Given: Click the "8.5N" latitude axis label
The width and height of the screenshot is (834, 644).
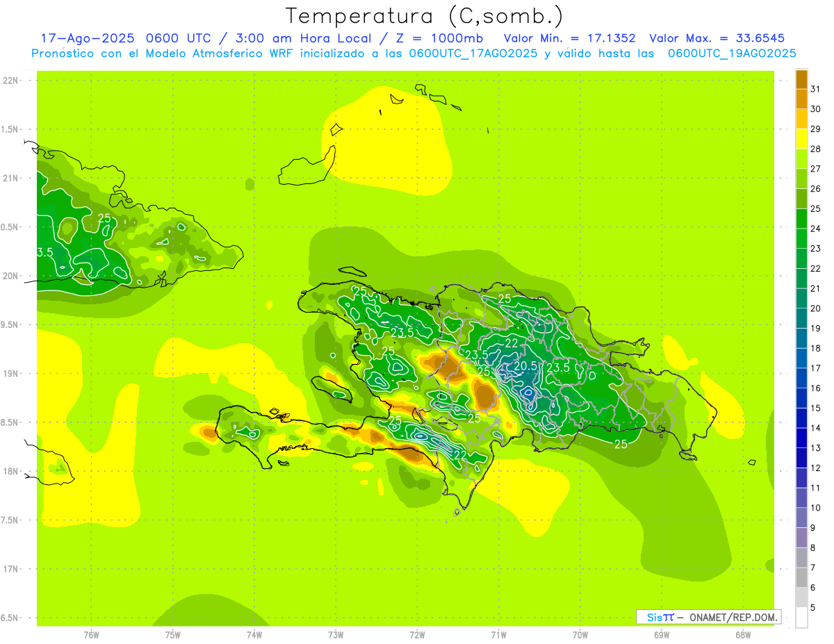Looking at the screenshot, I should pyautogui.click(x=10, y=422).
